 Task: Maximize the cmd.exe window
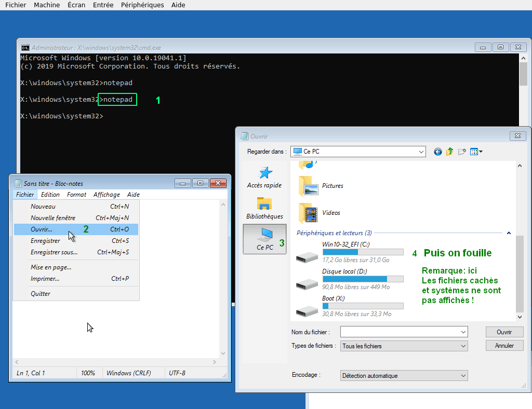[x=500, y=47]
